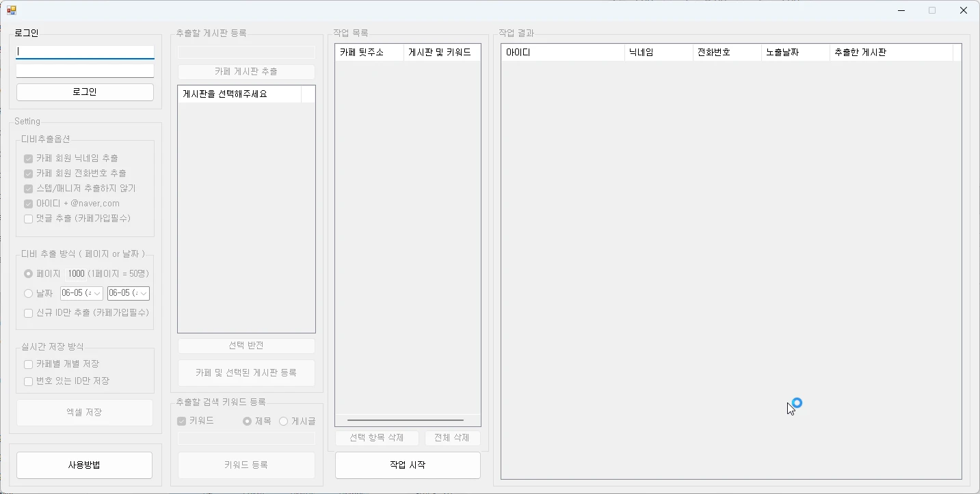Enable 번호 있는 ID만 저장 option
Screen dimensions: 980x494
(29, 381)
